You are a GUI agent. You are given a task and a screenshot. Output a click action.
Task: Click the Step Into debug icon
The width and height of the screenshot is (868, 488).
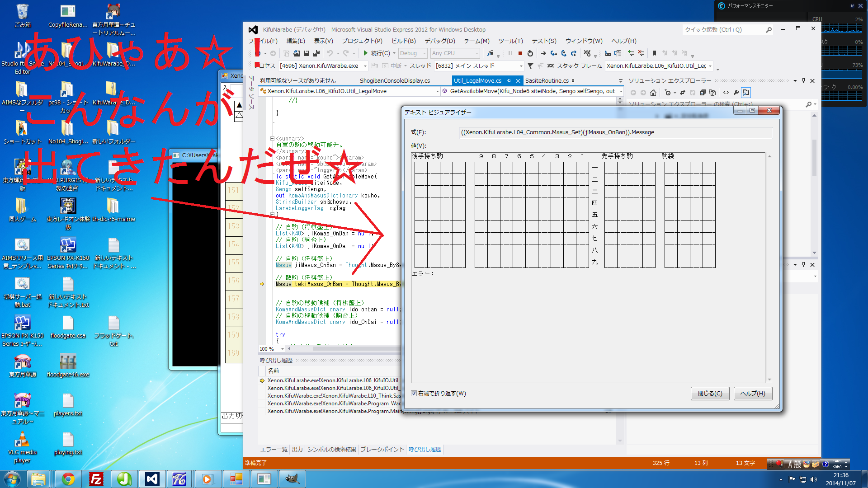point(553,53)
